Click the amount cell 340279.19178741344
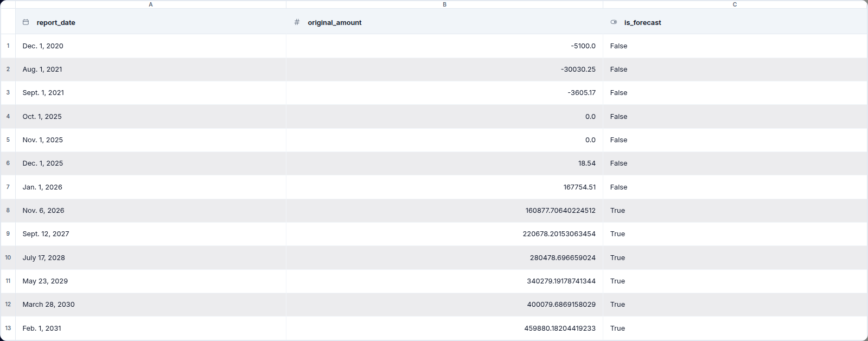This screenshot has width=868, height=341. (444, 281)
